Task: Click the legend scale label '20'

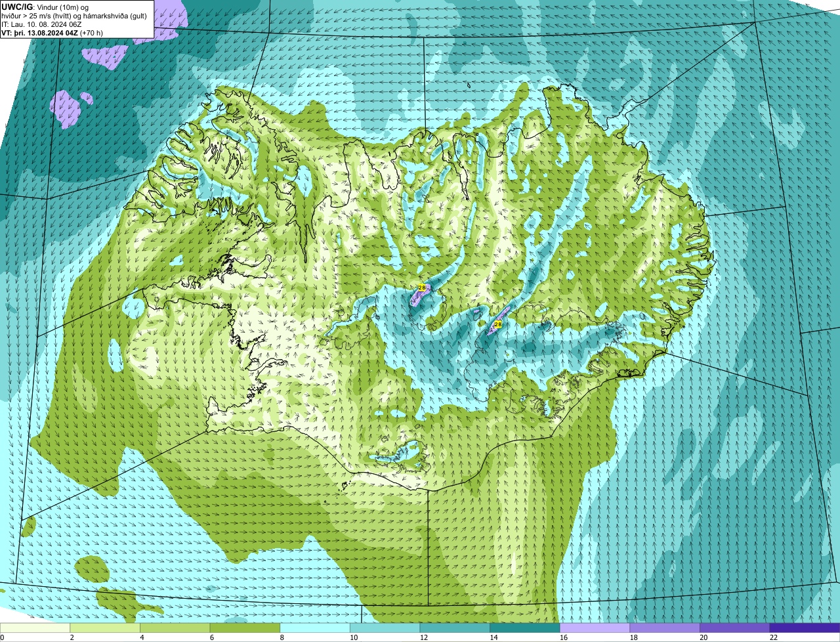Action: (x=703, y=637)
